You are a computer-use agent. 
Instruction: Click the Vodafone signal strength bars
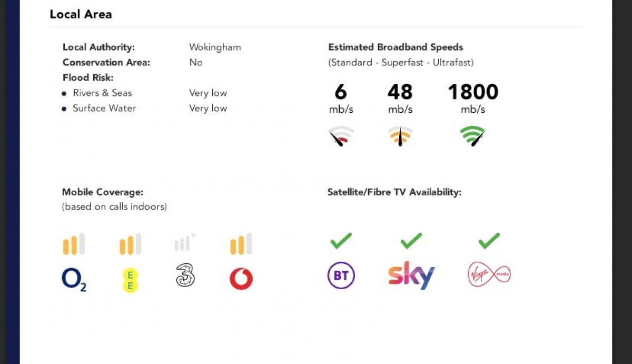tap(241, 244)
